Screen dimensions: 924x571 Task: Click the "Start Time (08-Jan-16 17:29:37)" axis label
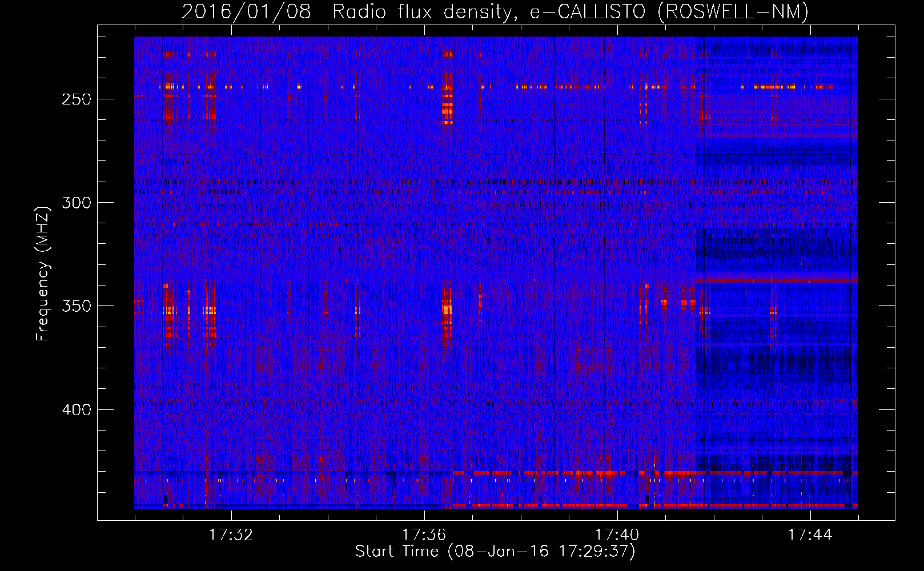pos(495,552)
